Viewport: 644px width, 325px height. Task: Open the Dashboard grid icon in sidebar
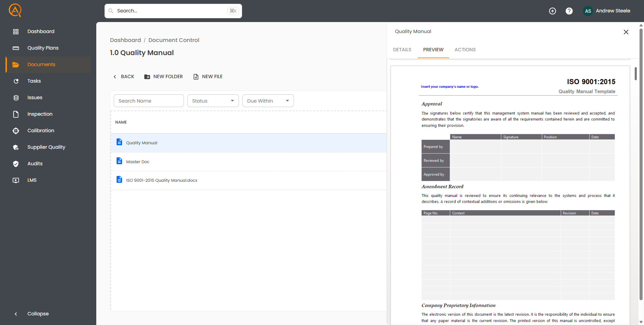(16, 32)
